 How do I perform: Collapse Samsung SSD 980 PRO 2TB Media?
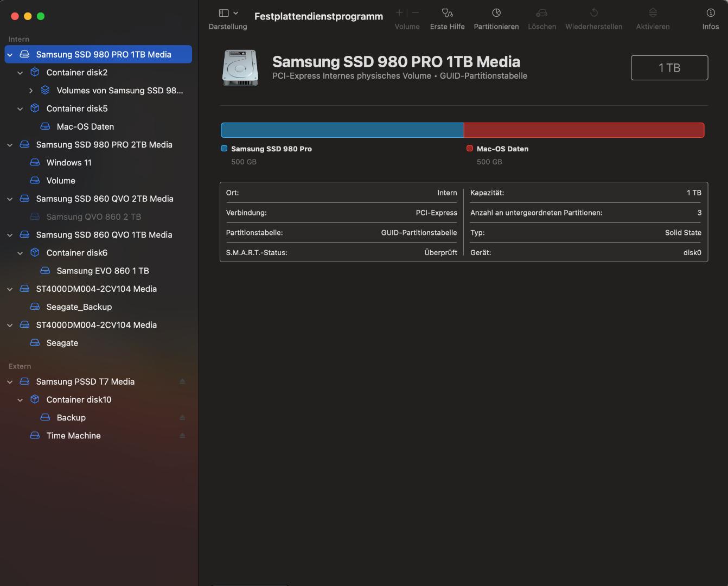click(10, 145)
